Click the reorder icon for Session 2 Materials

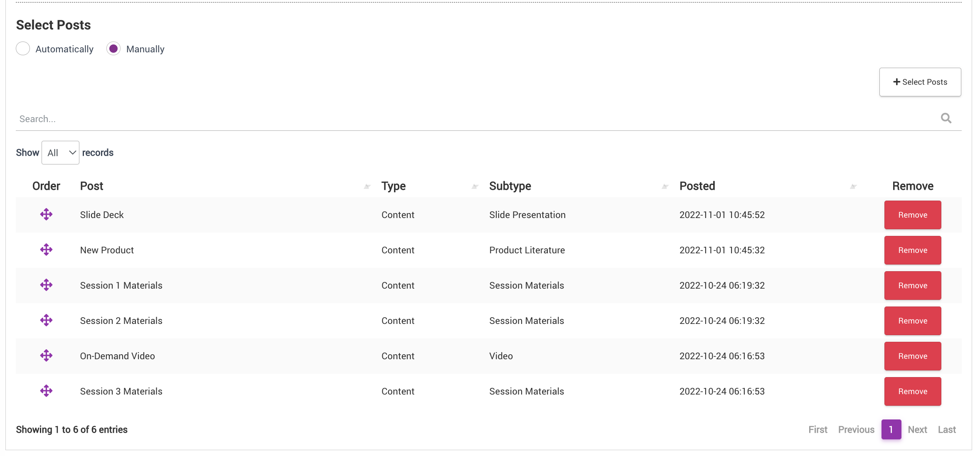[46, 320]
